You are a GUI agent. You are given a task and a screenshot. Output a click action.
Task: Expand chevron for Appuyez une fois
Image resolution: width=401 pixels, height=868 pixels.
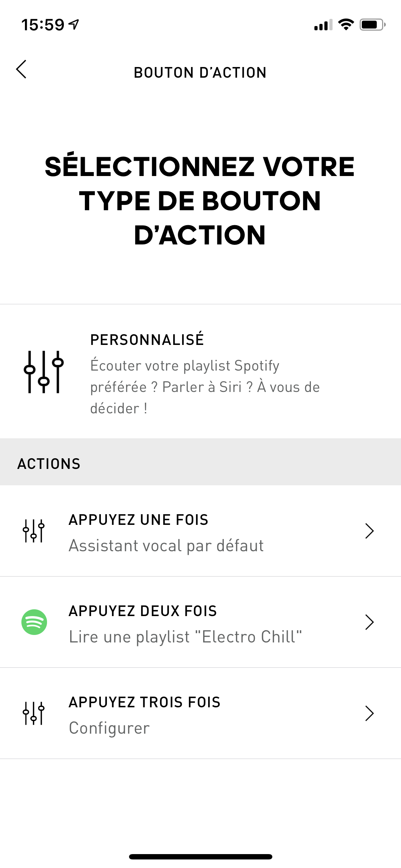tap(370, 531)
